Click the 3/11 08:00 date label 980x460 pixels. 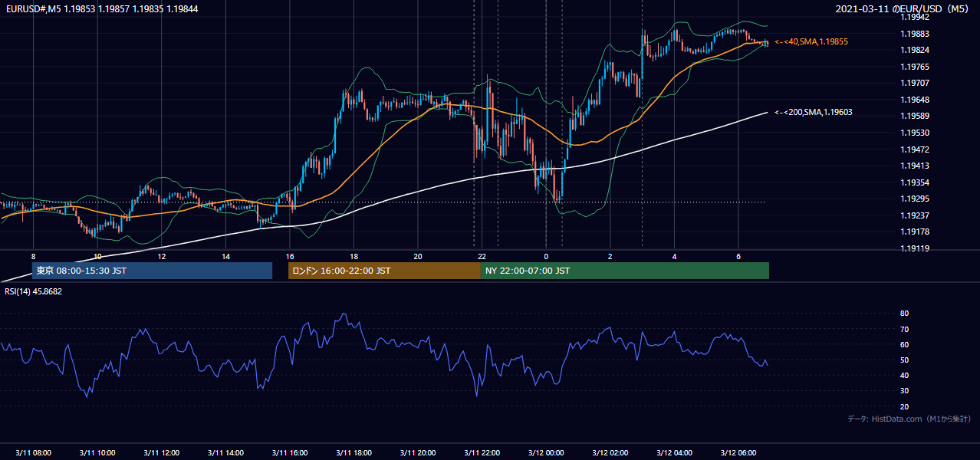pyautogui.click(x=33, y=453)
